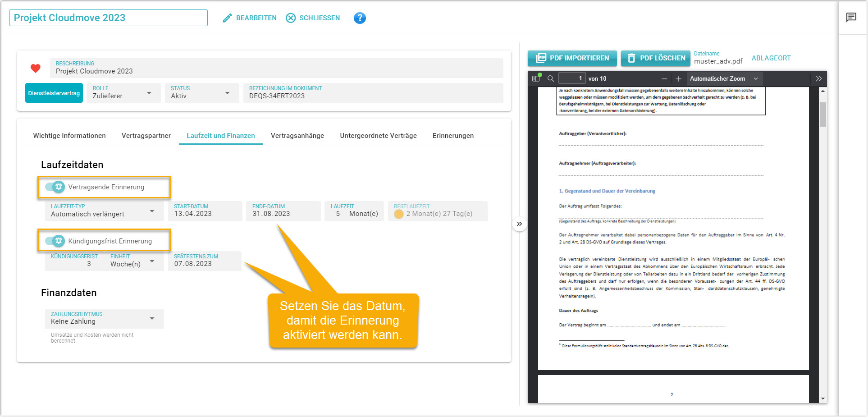Click the contract title field
This screenshot has height=417, width=868.
tap(109, 18)
